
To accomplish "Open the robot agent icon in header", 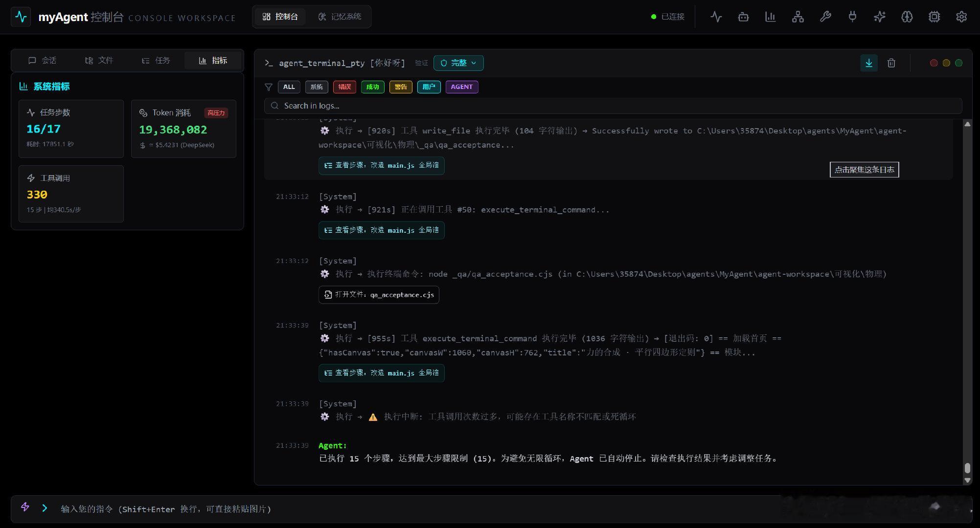I will (x=743, y=17).
